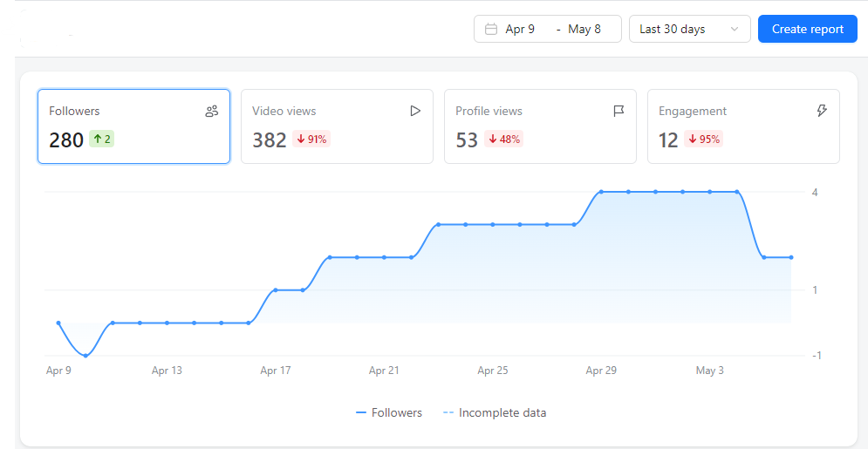Click the green up-arrow follower change badge
Viewport: 868px width, 449px height.
(x=101, y=139)
